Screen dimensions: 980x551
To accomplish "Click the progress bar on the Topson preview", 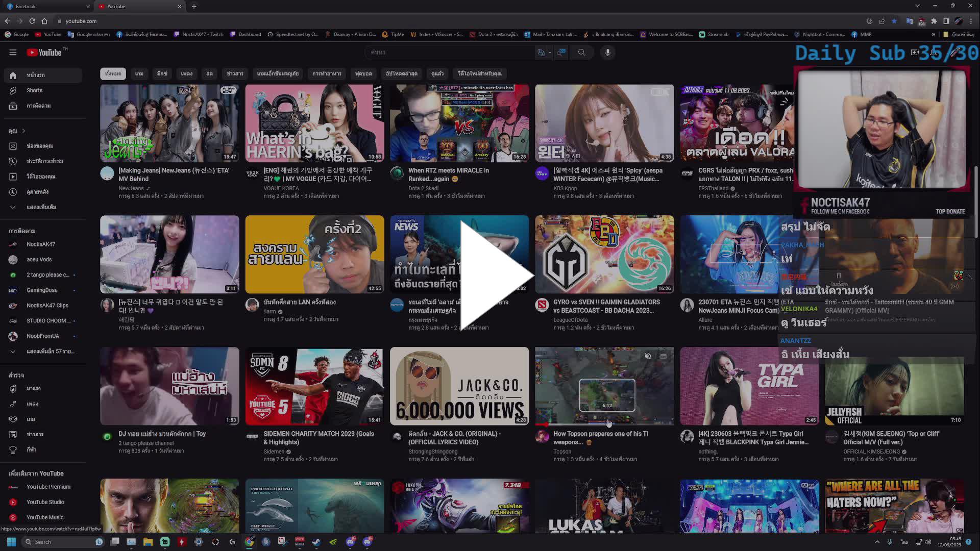I will (x=605, y=424).
